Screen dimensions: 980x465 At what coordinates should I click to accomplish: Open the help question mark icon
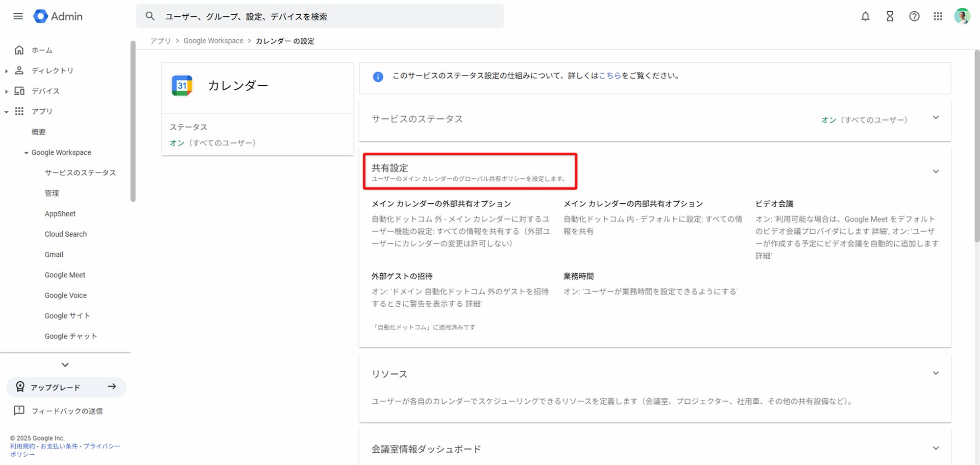[914, 16]
